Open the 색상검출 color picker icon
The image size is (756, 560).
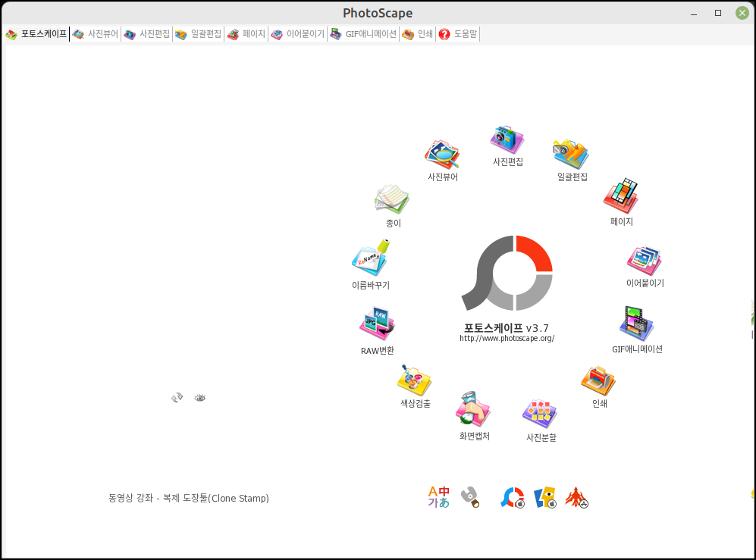415,380
